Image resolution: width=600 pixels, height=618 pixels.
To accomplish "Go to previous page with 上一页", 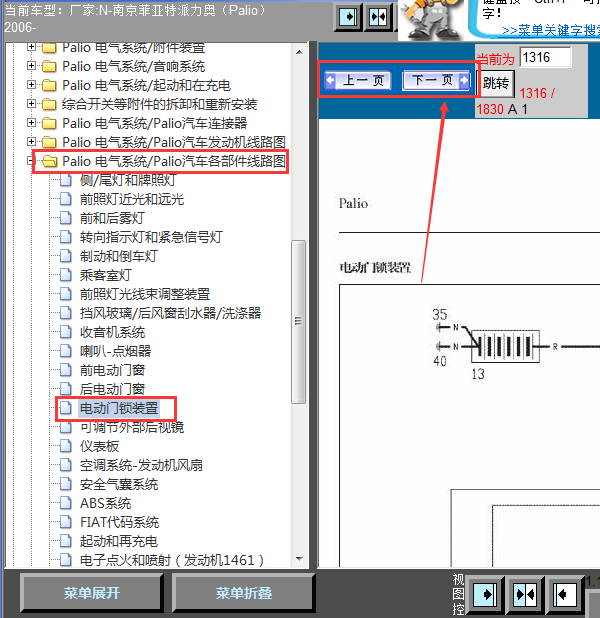I will [358, 80].
